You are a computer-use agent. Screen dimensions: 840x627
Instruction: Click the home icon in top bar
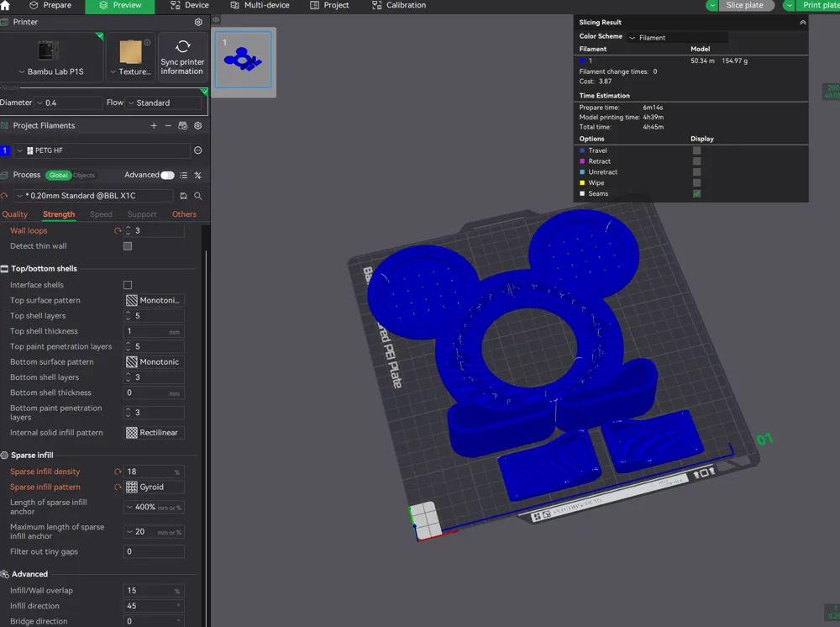(5, 5)
